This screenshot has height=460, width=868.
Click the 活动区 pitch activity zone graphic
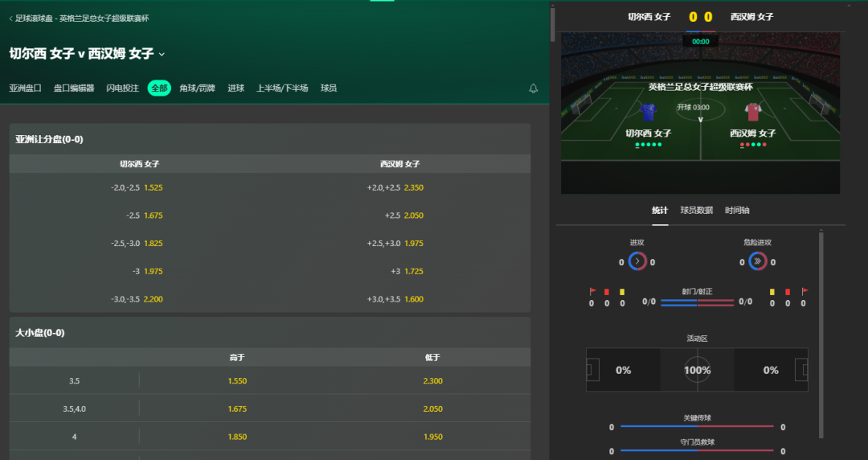pos(697,370)
